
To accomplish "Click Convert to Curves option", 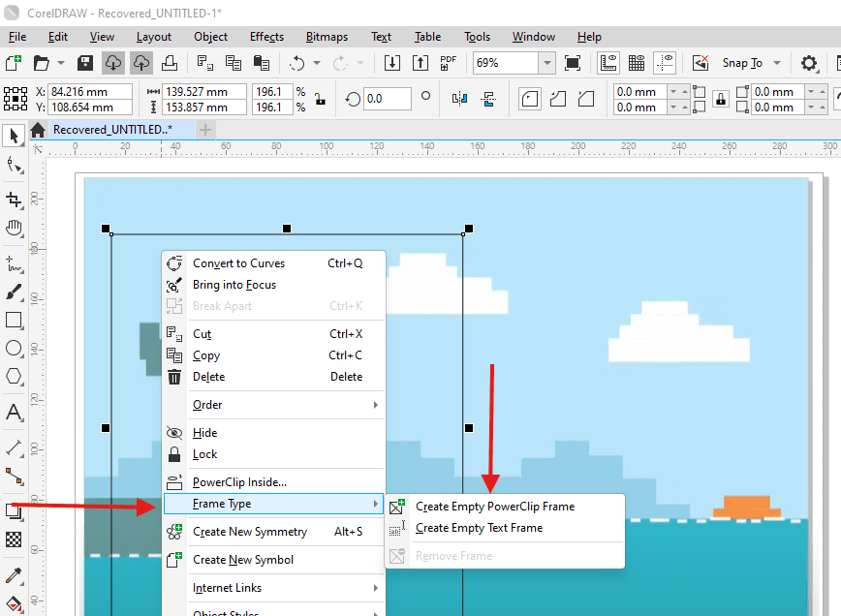I will click(x=238, y=263).
